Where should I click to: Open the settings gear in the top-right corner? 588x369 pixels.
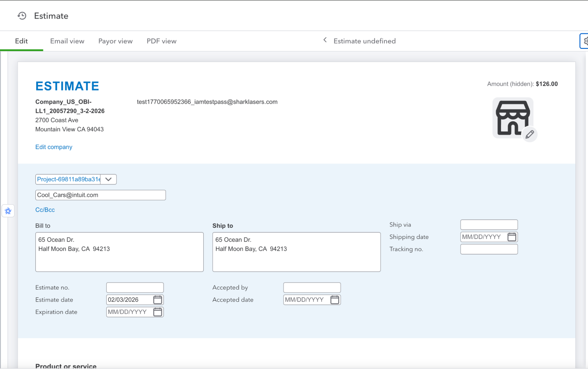[586, 41]
